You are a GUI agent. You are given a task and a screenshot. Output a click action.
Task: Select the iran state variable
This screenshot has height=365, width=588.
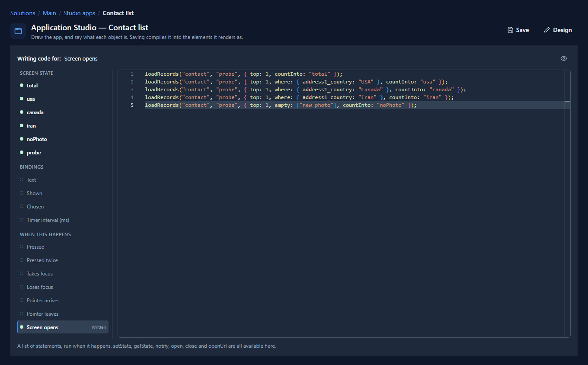point(63,126)
